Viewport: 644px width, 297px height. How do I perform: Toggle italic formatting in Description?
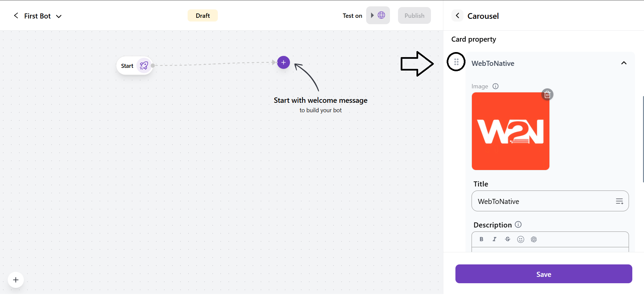tap(494, 239)
